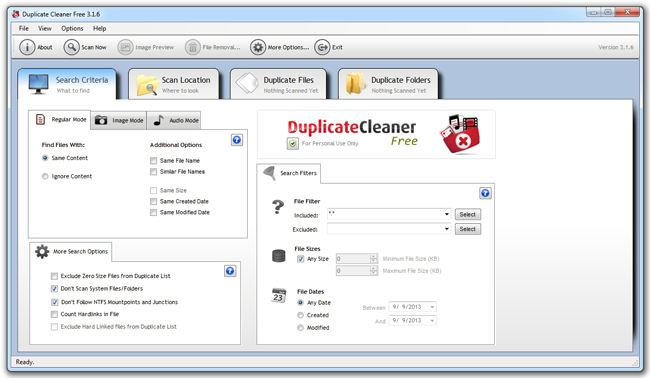Enable the Same File Name checkbox

point(153,160)
